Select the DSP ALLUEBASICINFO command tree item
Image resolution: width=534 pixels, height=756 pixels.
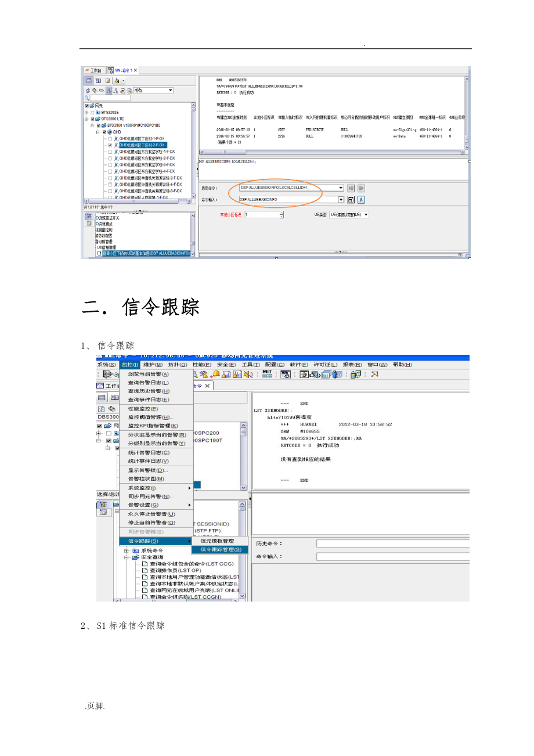pyautogui.click(x=145, y=253)
